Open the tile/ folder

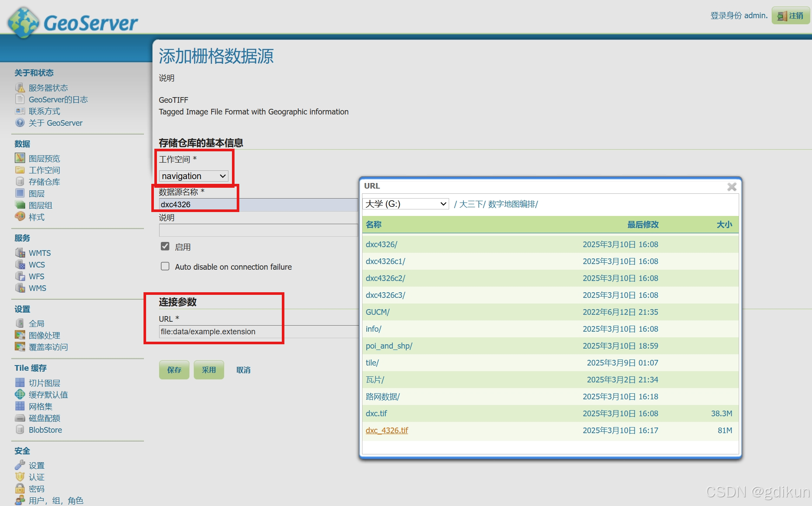[x=372, y=363]
